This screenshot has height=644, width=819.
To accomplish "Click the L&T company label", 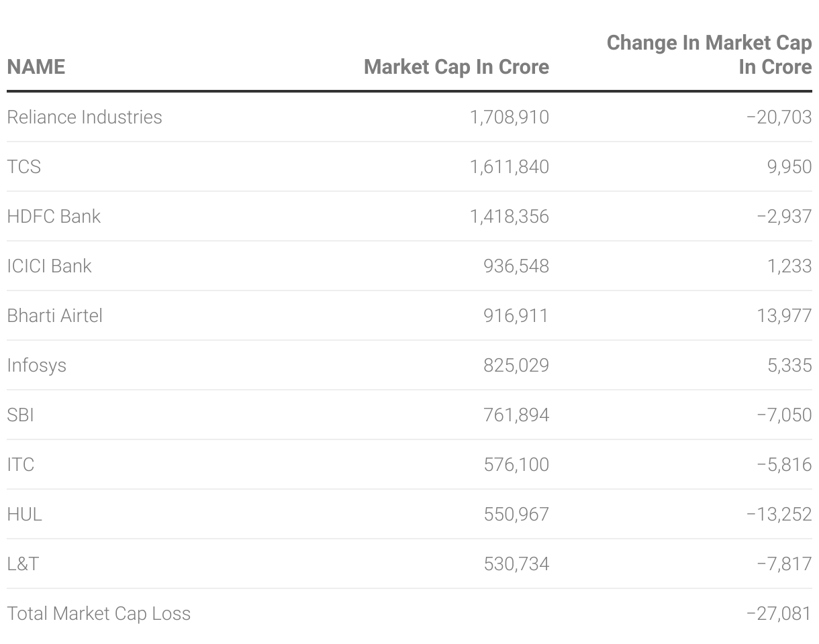I will tap(23, 564).
